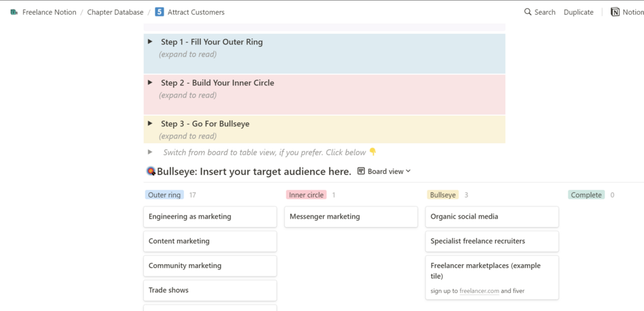The height and width of the screenshot is (311, 644).
Task: Select the Inner circle column tag
Action: point(306,195)
